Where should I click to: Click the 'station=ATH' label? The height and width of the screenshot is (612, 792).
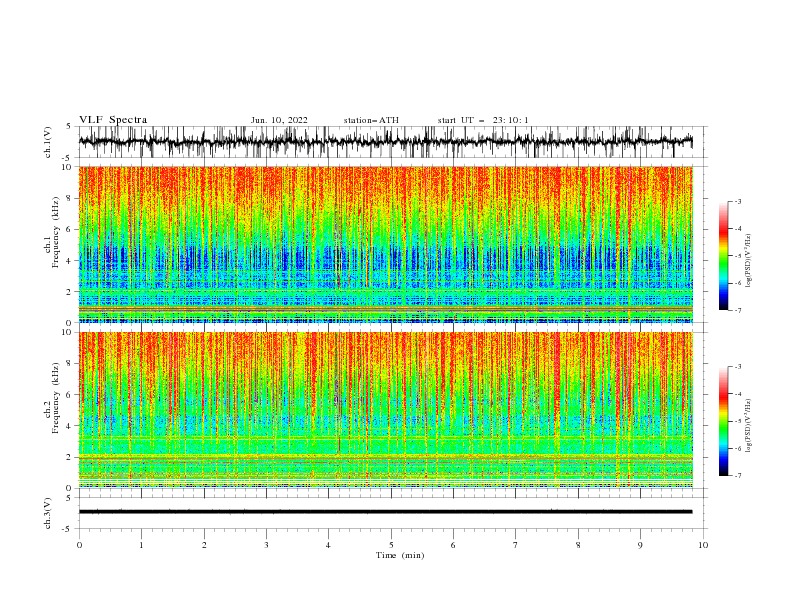(x=371, y=120)
